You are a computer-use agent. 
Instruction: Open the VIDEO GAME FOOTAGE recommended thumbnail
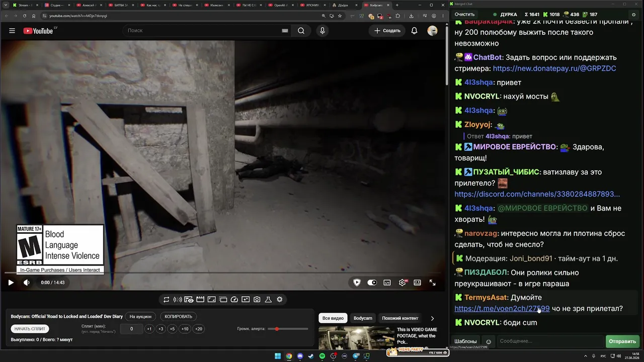[356, 338]
